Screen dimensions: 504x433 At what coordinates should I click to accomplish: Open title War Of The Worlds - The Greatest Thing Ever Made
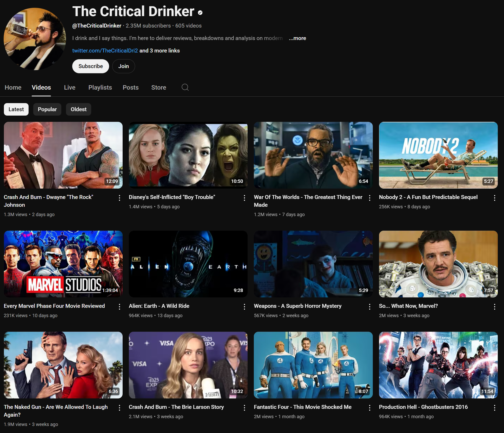tap(308, 201)
